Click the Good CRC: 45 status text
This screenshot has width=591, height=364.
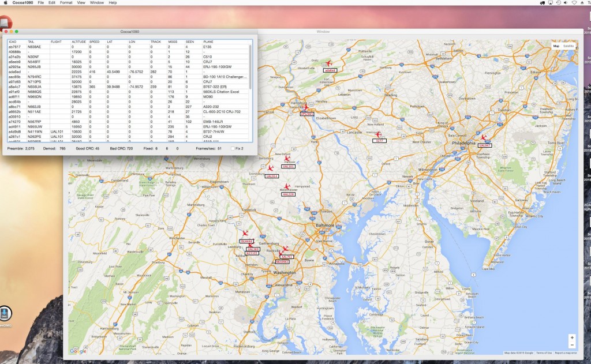(88, 148)
